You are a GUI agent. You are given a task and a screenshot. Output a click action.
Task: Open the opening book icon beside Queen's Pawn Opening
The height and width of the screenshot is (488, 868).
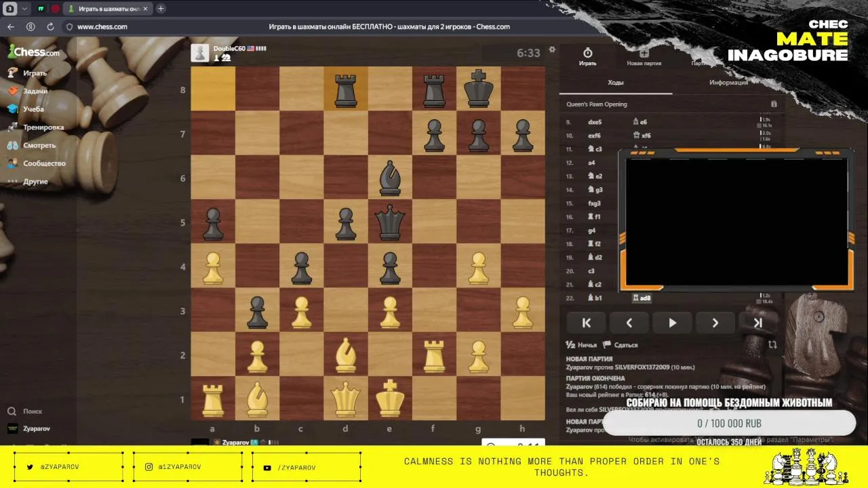pyautogui.click(x=774, y=104)
